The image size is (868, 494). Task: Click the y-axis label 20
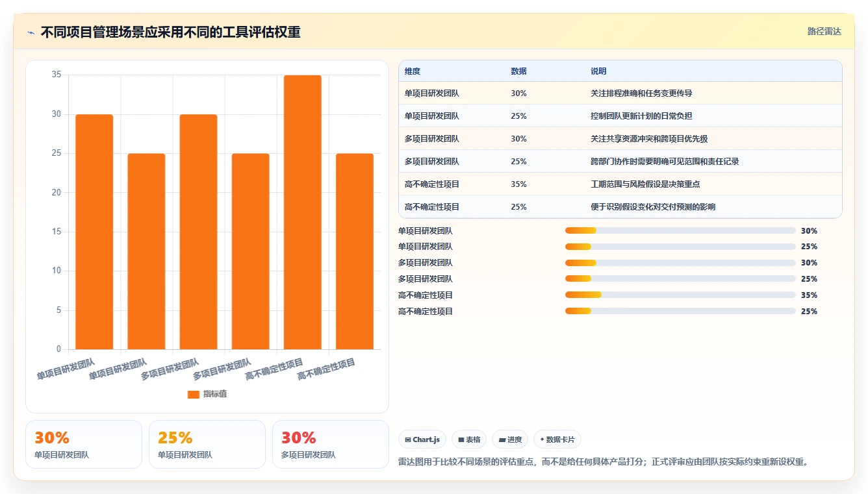(x=57, y=193)
